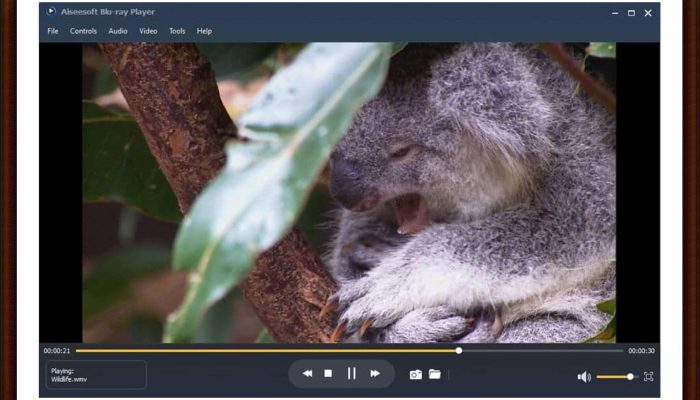Click the fast forward button
The height and width of the screenshot is (400, 700).
pos(375,374)
